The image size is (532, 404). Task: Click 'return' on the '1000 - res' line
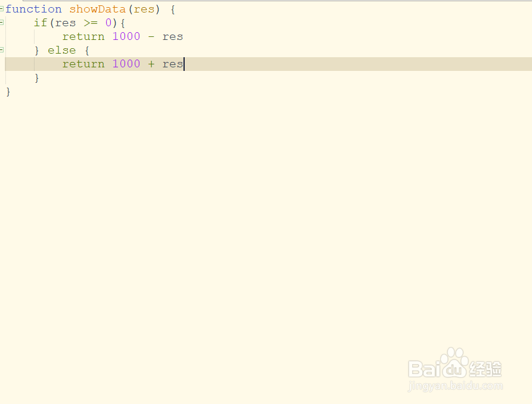(x=83, y=36)
